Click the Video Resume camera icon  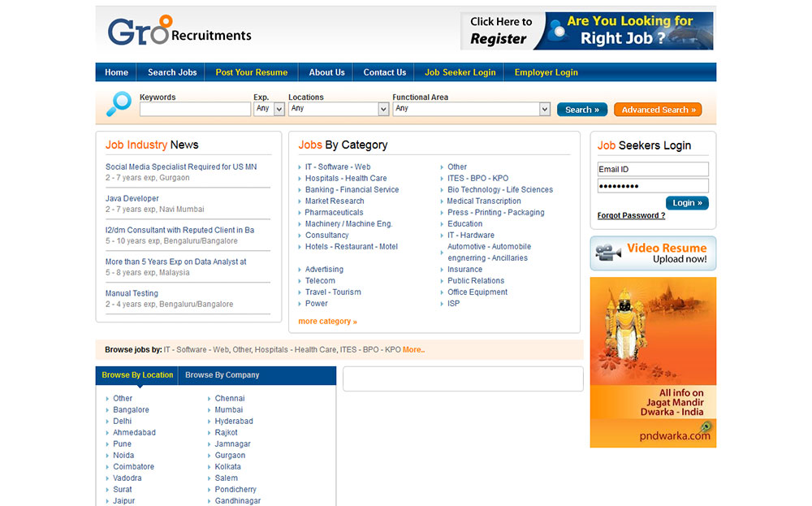point(608,253)
